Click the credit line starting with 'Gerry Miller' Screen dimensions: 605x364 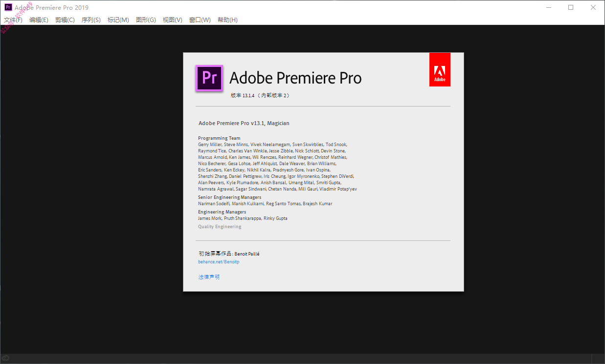pos(272,145)
